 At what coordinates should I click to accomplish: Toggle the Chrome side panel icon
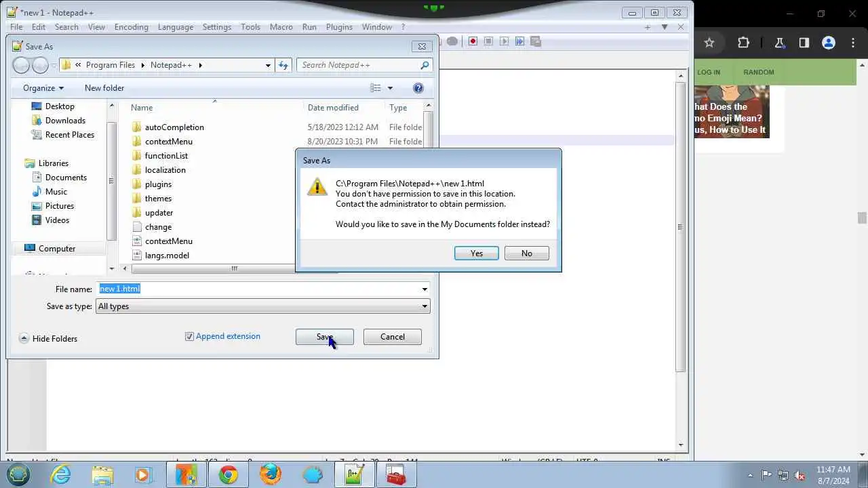pos(804,43)
